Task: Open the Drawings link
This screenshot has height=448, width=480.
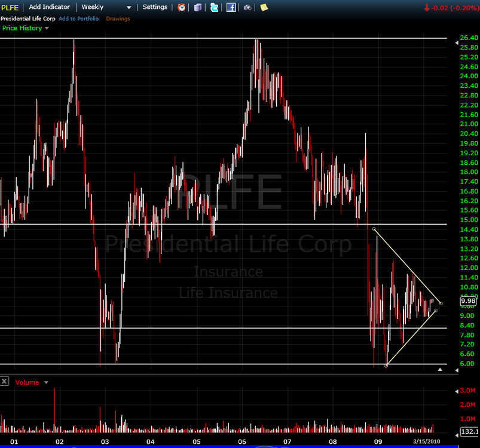Action: coord(118,19)
